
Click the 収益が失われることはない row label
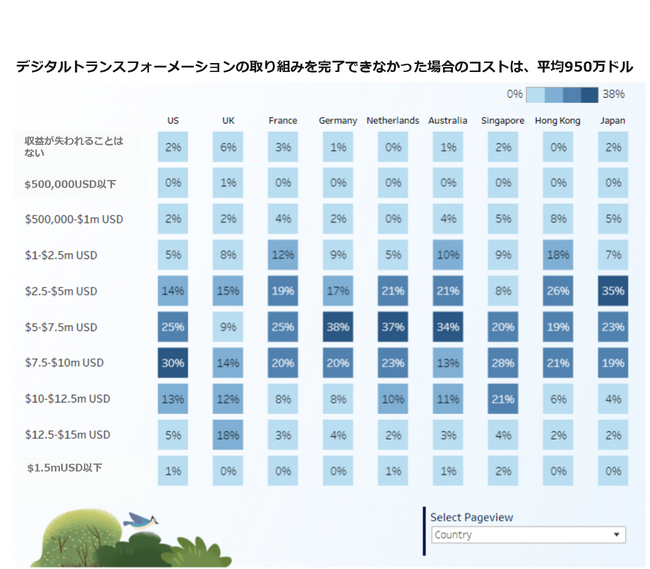coord(74,147)
